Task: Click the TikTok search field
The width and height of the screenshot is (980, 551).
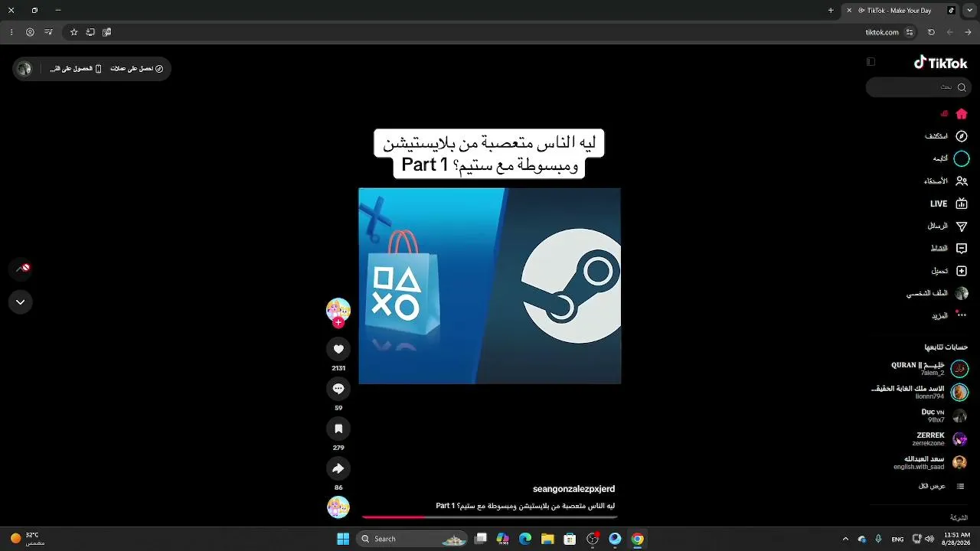Action: click(919, 87)
